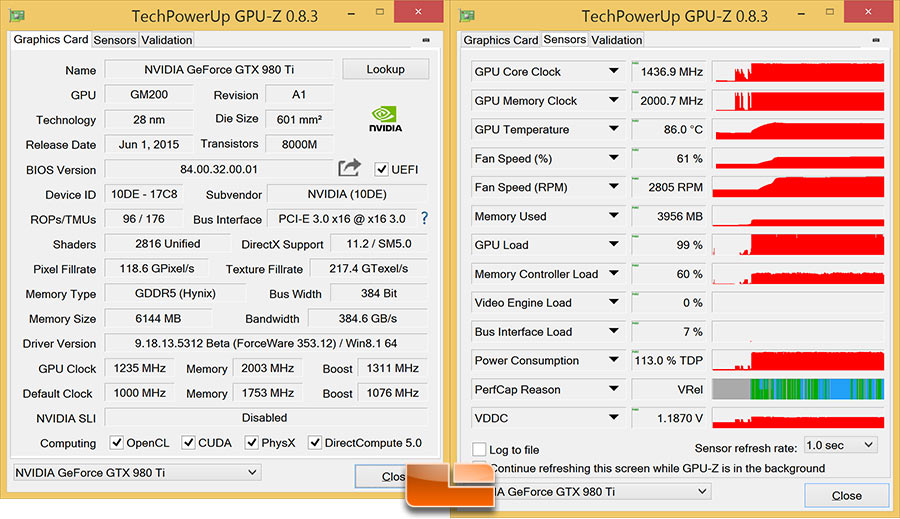Click the NVIDIA SLI Disabled field
Image resolution: width=900 pixels, height=519 pixels.
[x=266, y=417]
